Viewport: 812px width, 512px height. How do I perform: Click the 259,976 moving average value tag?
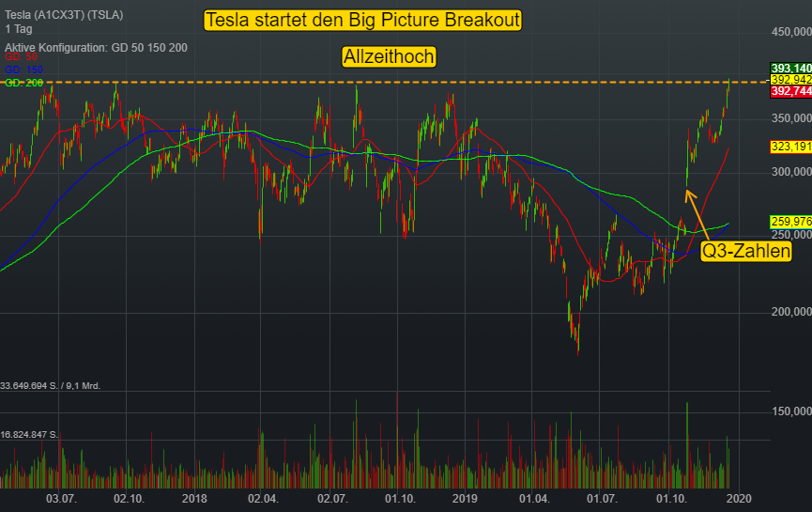pyautogui.click(x=790, y=222)
